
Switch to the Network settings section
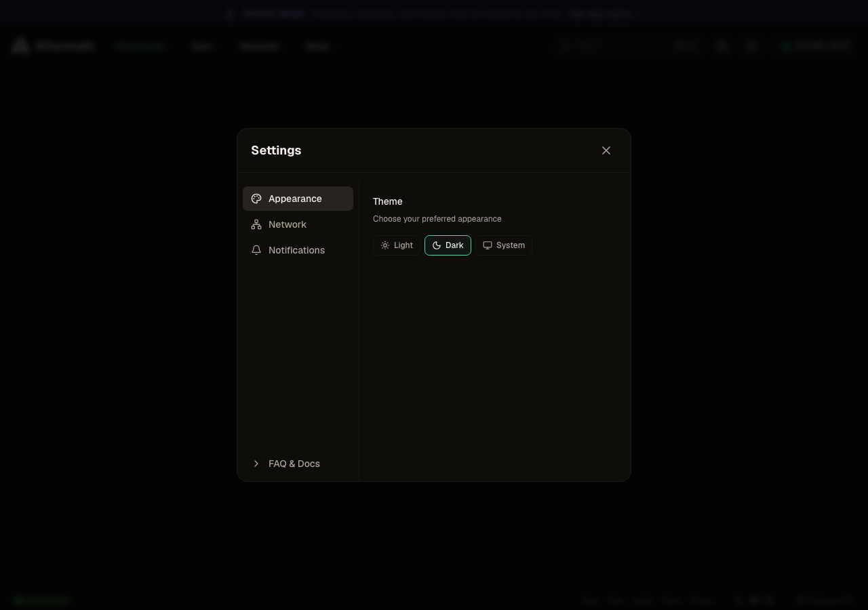pyautogui.click(x=298, y=224)
